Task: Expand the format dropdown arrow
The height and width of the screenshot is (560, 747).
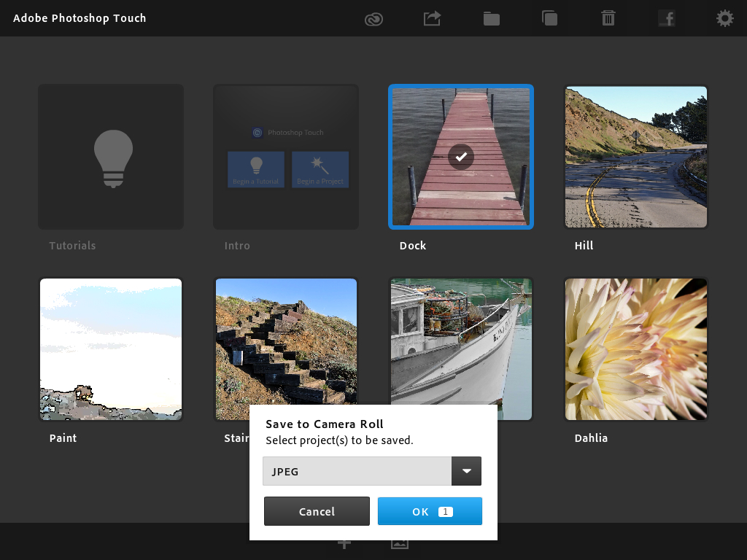Action: (466, 471)
